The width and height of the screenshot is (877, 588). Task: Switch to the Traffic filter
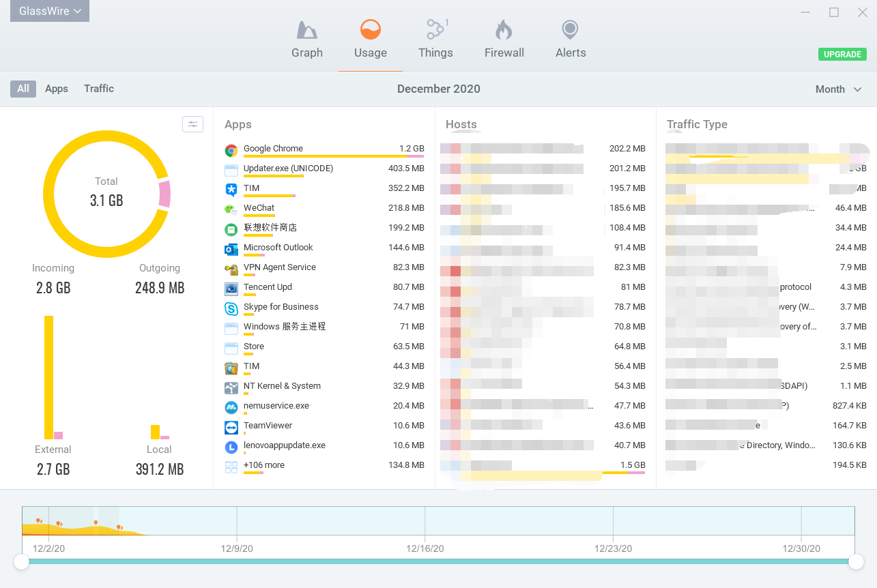click(x=99, y=89)
